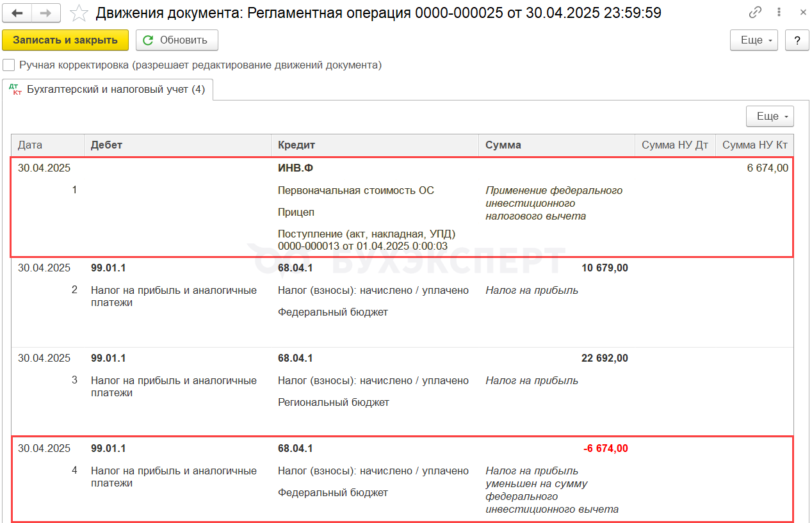The image size is (812, 523).
Task: Select the red -6 674,00 sum cell
Action: 605,448
